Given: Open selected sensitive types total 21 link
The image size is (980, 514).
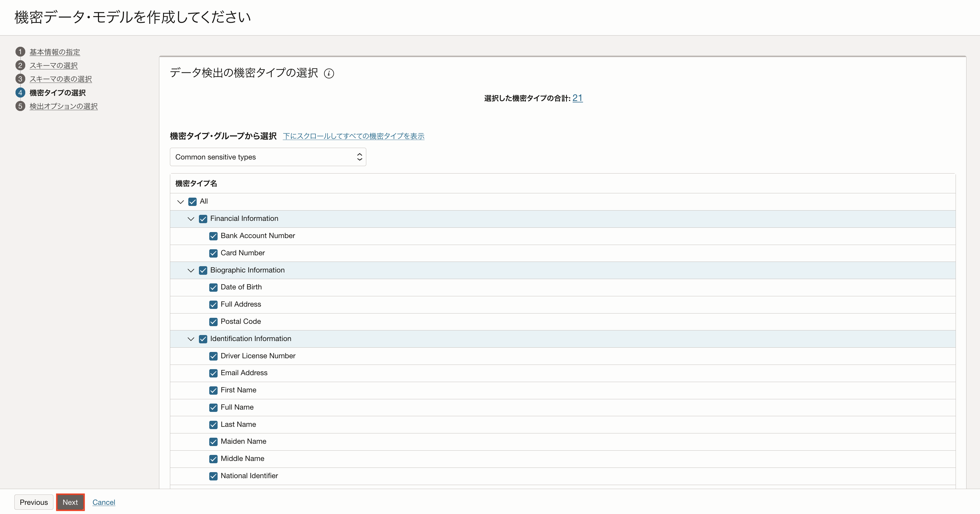Looking at the screenshot, I should (577, 98).
